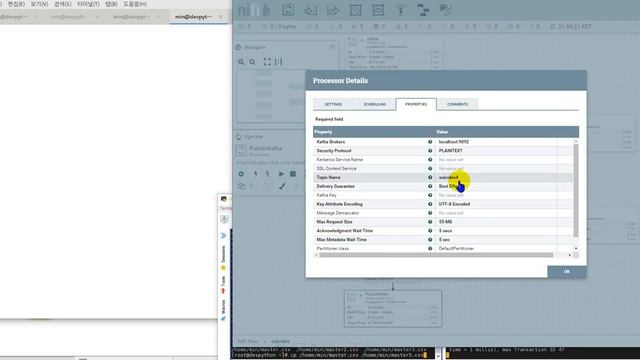Click the localhost:9092 Kafka Brokers value
640x360 pixels.
click(453, 142)
